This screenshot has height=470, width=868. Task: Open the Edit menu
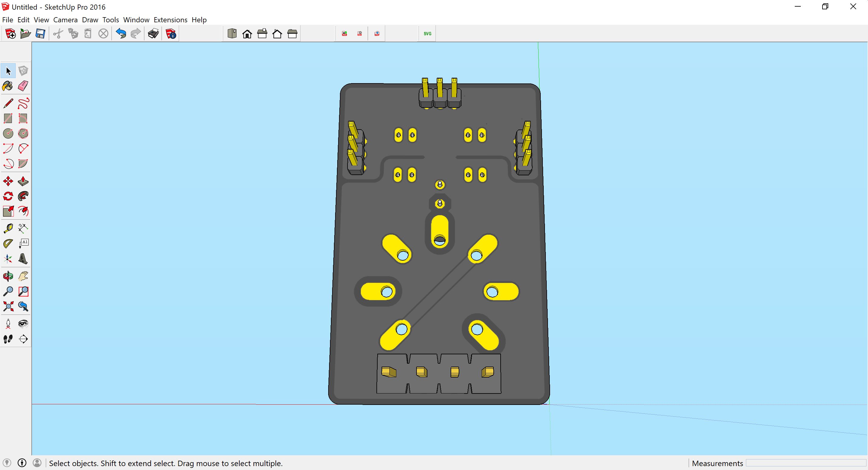click(x=24, y=20)
